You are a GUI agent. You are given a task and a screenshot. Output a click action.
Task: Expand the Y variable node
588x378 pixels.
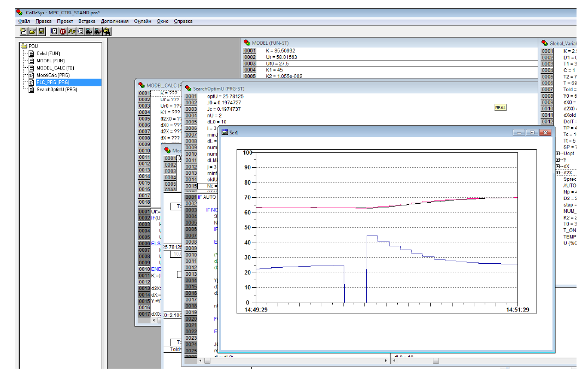[x=557, y=160]
